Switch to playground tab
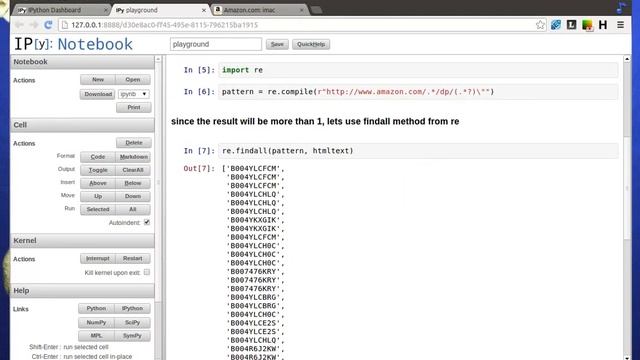 159,10
